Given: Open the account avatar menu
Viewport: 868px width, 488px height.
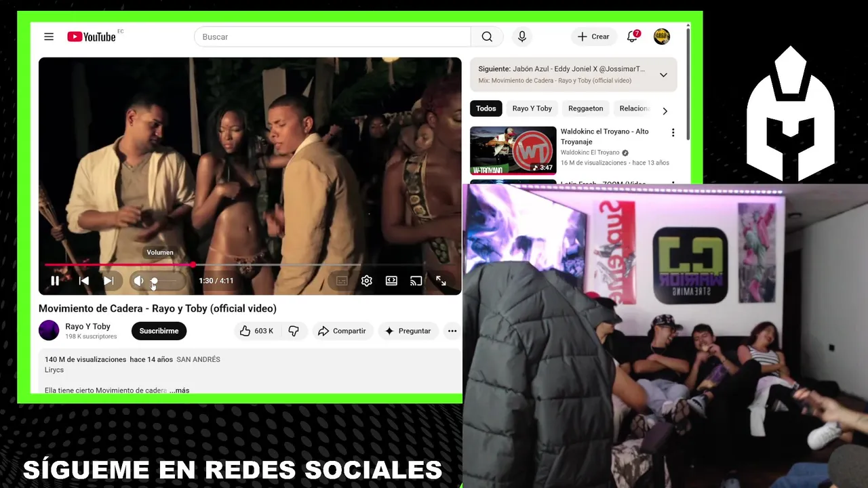Looking at the screenshot, I should (662, 37).
